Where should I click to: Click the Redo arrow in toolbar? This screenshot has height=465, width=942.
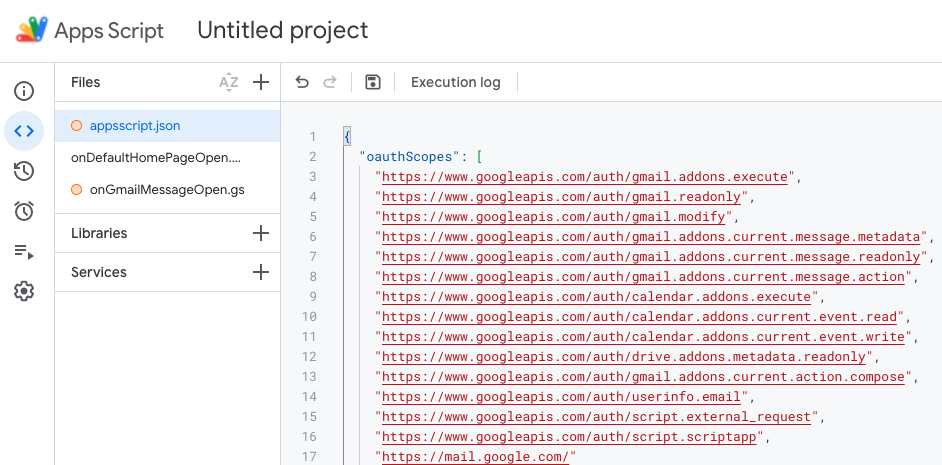330,82
